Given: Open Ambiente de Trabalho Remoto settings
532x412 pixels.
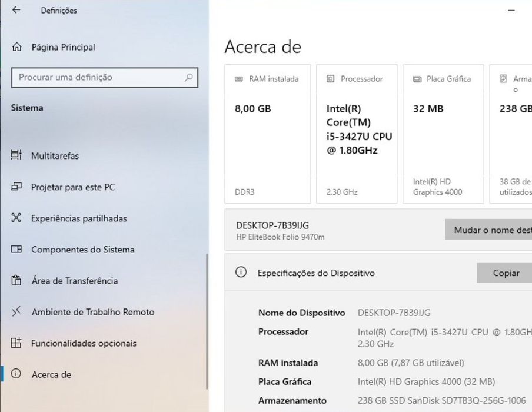Looking at the screenshot, I should (93, 312).
